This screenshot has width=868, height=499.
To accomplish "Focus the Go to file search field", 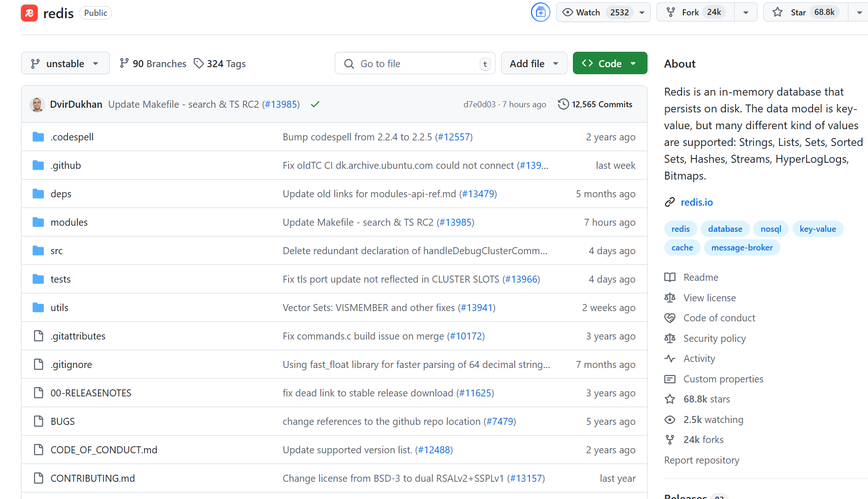I will coord(415,63).
